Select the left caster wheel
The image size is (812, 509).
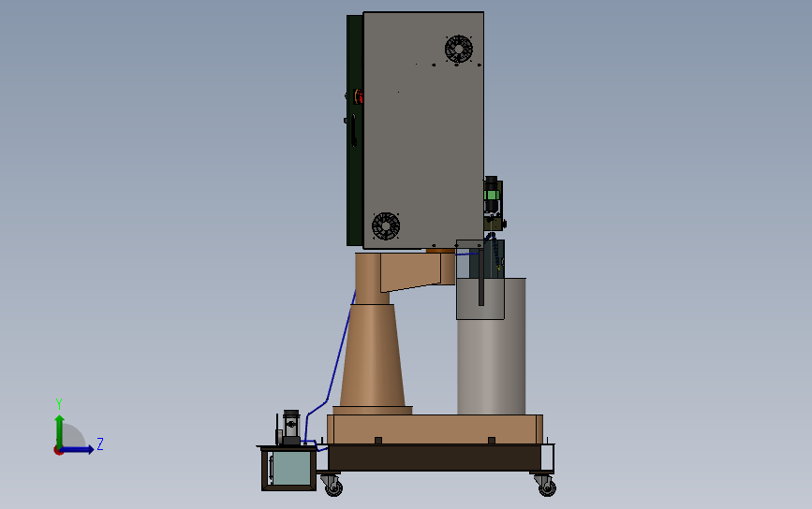point(333,487)
